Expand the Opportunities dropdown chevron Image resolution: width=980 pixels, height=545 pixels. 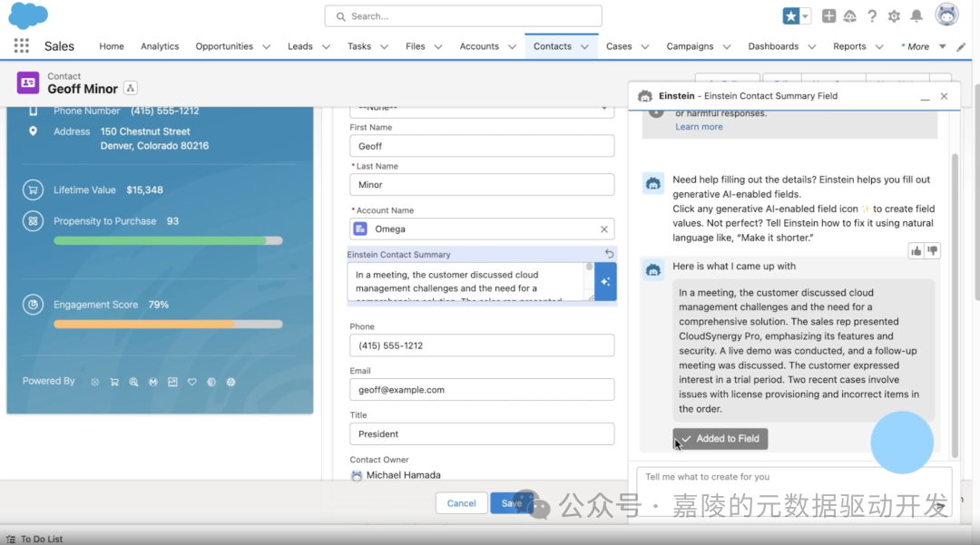(x=266, y=47)
